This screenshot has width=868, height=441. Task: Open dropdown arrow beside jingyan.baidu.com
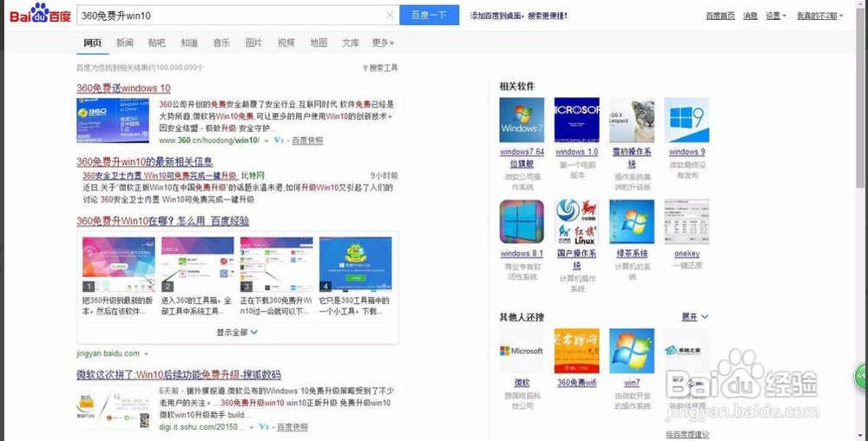tap(146, 353)
